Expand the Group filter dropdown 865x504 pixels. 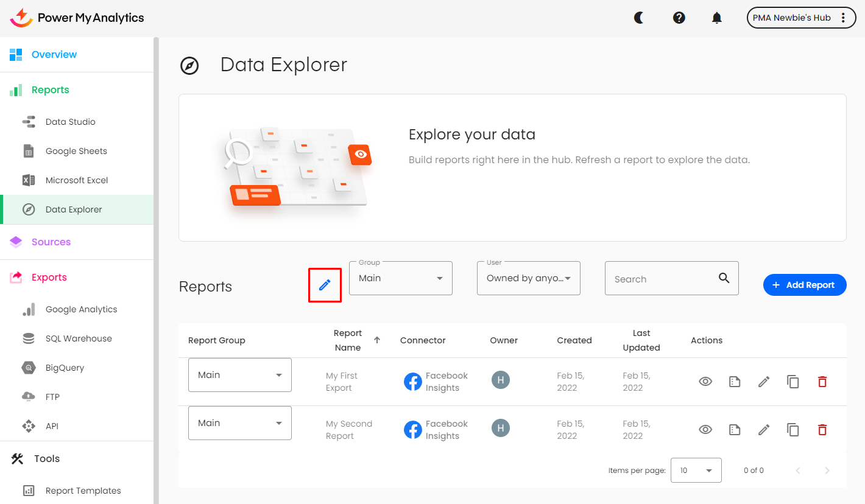(x=401, y=278)
